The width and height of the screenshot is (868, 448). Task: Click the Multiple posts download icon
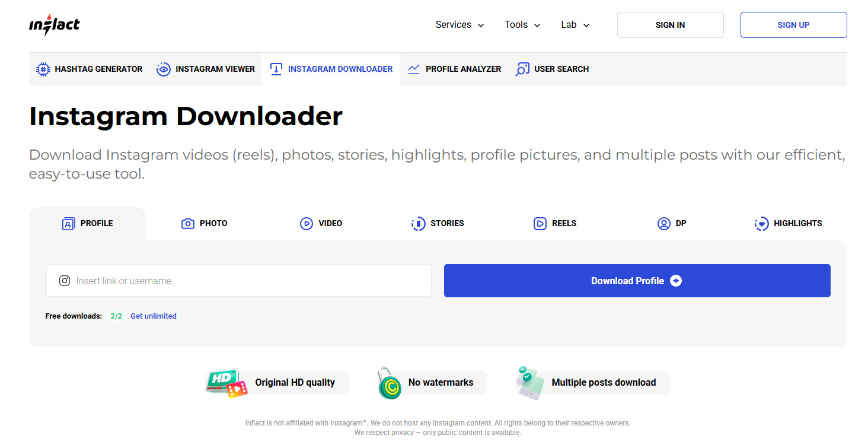[529, 382]
